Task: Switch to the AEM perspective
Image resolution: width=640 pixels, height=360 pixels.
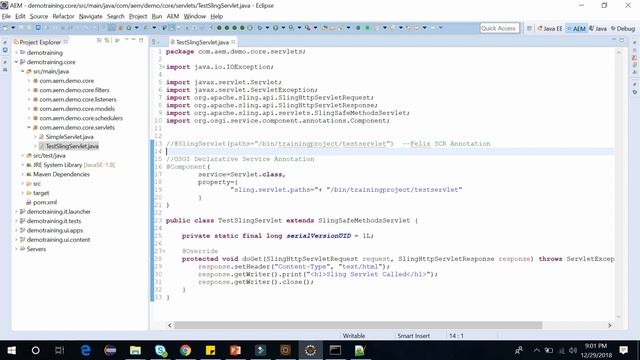Action: (x=576, y=29)
